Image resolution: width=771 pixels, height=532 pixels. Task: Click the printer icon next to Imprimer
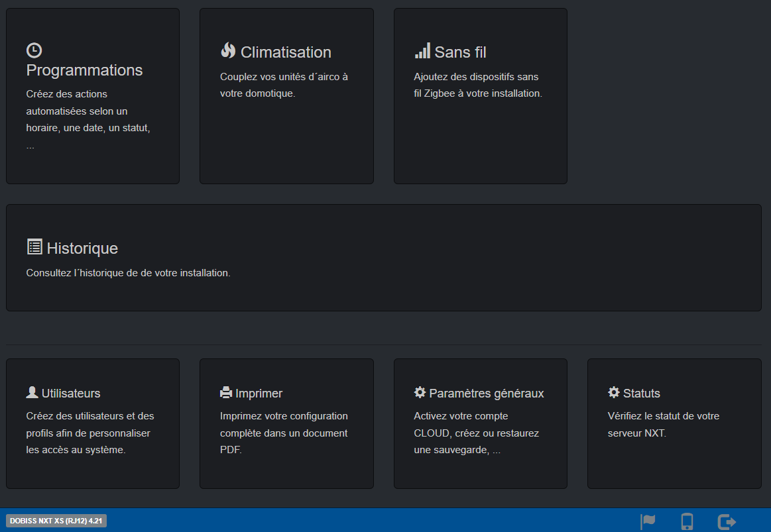coord(226,392)
